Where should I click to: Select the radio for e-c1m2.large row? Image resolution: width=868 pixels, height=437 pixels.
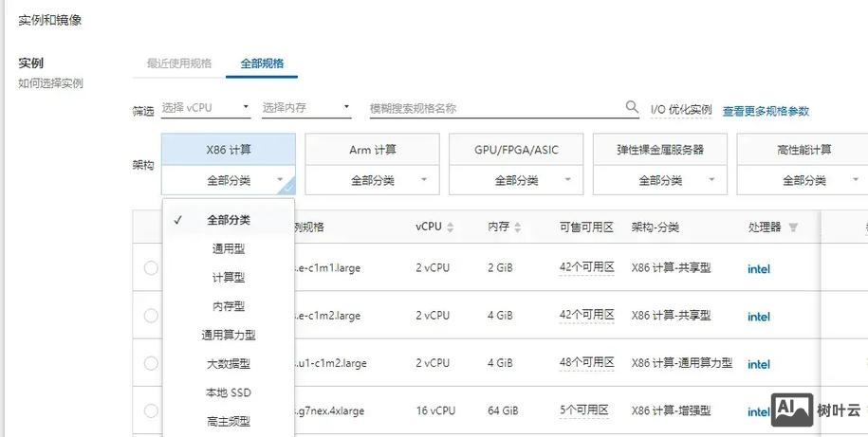[151, 316]
